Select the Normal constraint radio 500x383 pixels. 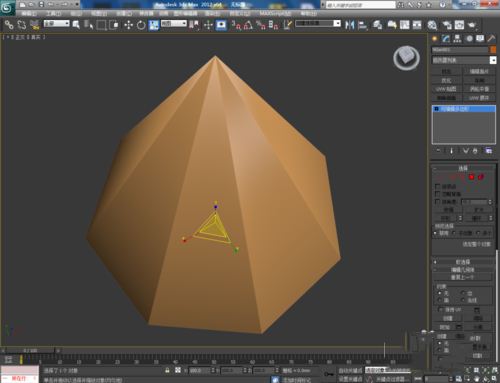pyautogui.click(x=463, y=300)
